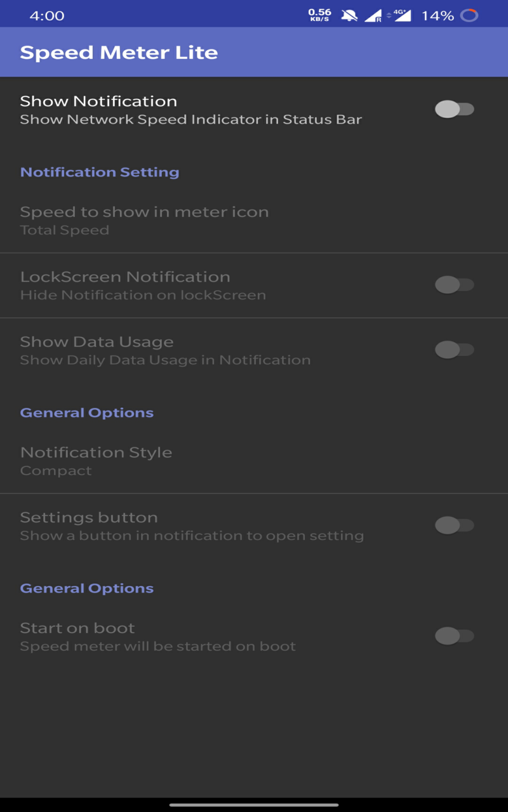
Task: Tap the first General Options header
Action: pyautogui.click(x=87, y=412)
